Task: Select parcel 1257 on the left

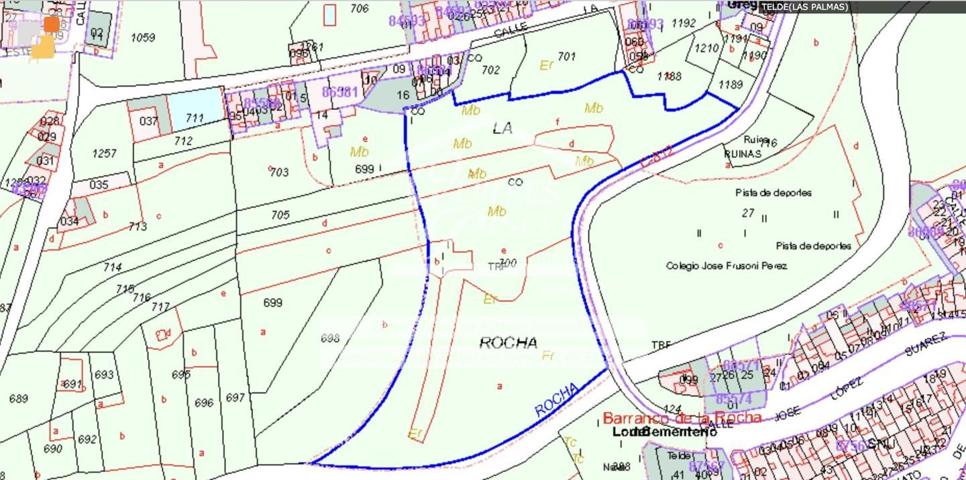Action: [104, 153]
